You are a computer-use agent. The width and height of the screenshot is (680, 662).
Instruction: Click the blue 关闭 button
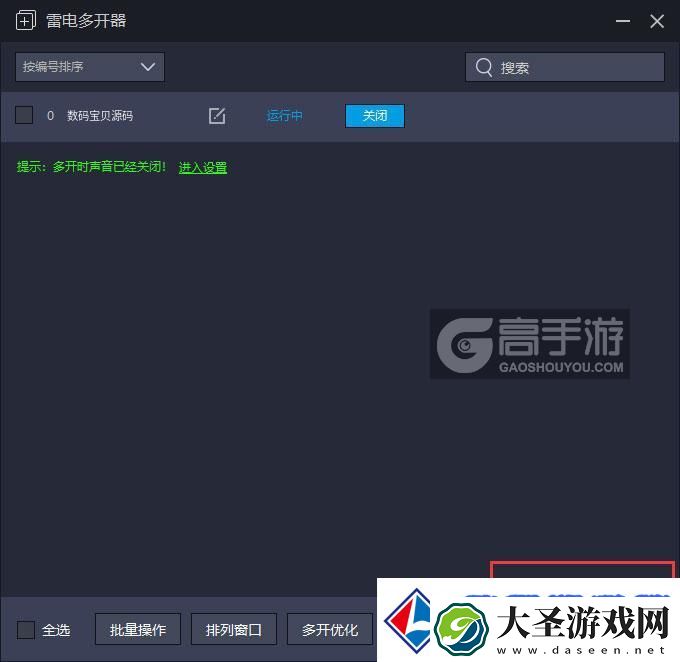tap(375, 116)
